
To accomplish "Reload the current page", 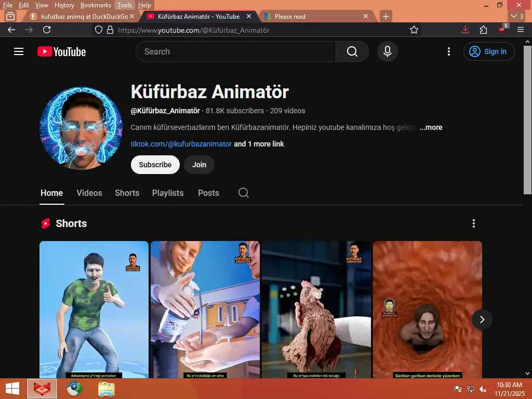I will [47, 30].
